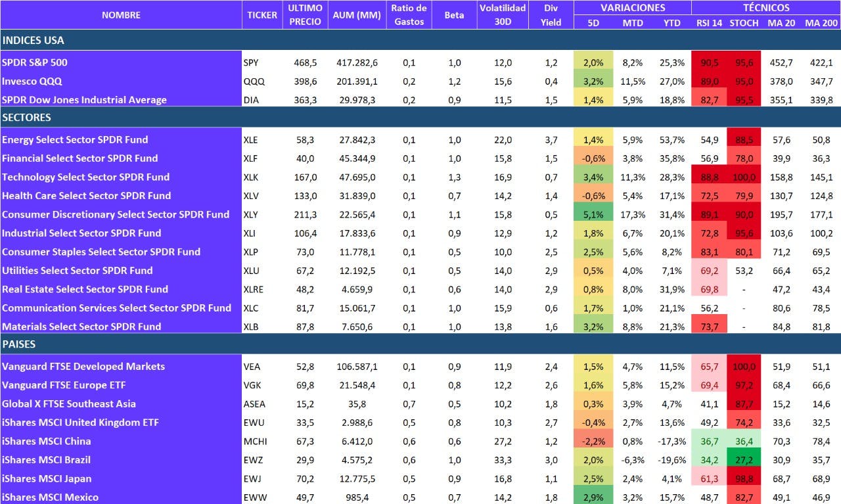Click Vanguard FTSE Developed Markets cell
This screenshot has height=504, width=841.
click(121, 366)
